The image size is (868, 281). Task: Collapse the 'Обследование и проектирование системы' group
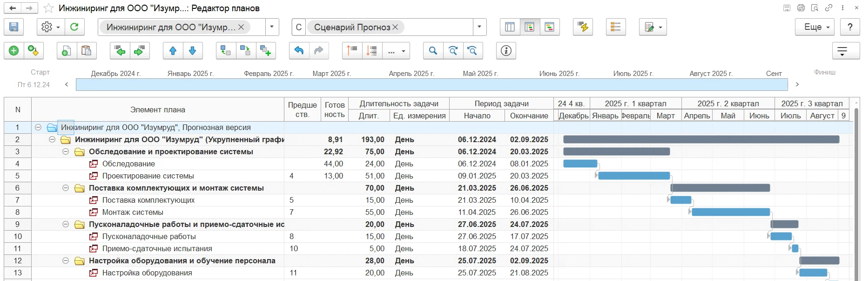(66, 151)
